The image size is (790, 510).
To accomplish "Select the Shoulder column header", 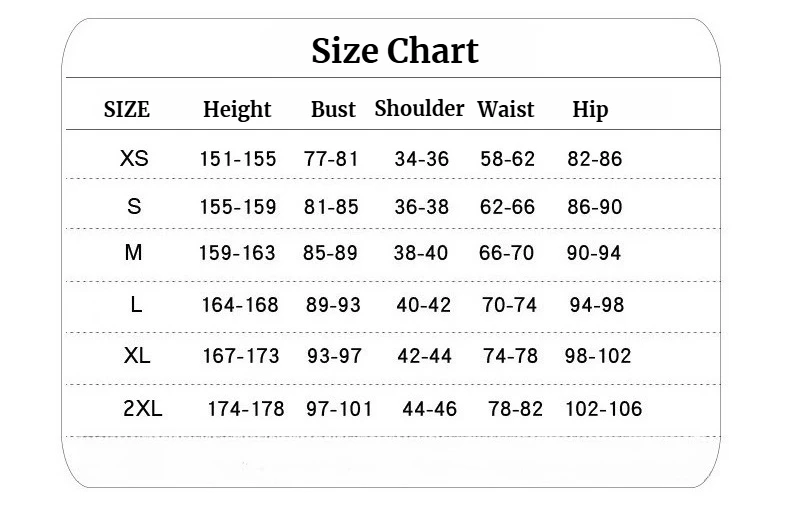I will [419, 108].
